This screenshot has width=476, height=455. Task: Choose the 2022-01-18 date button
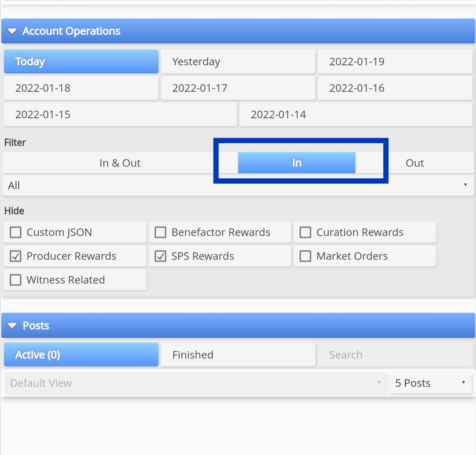click(x=81, y=88)
